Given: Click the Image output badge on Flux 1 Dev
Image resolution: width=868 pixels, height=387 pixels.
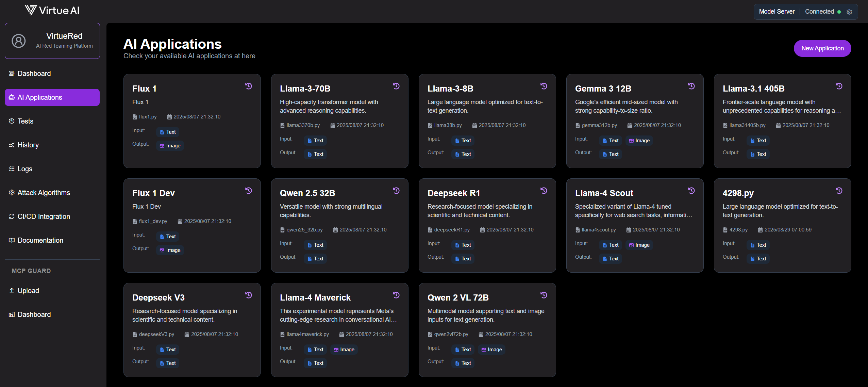Looking at the screenshot, I should coord(170,250).
